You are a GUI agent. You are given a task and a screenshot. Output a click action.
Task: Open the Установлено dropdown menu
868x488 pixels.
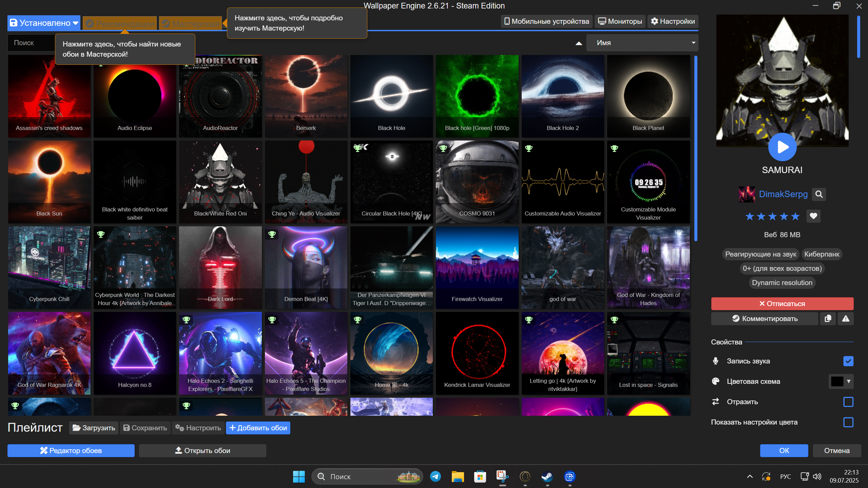[x=44, y=23]
